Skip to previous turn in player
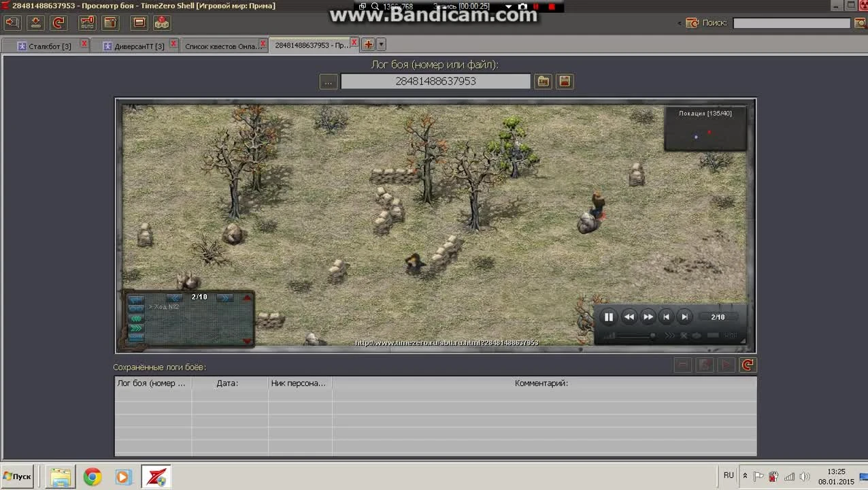Image resolution: width=868 pixels, height=490 pixels. point(667,317)
